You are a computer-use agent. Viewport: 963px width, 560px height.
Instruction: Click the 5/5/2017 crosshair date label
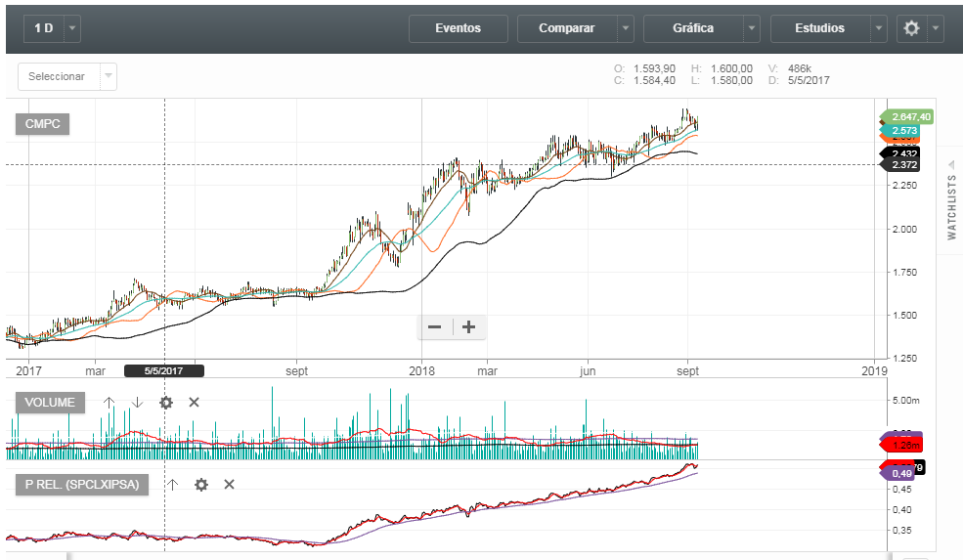[164, 370]
